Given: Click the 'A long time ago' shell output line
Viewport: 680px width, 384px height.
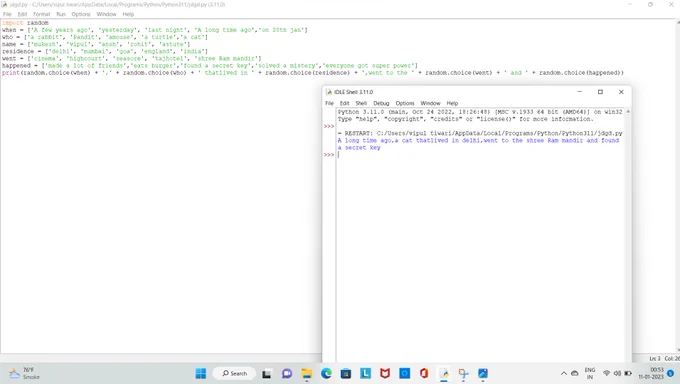Looking at the screenshot, I should tap(478, 141).
